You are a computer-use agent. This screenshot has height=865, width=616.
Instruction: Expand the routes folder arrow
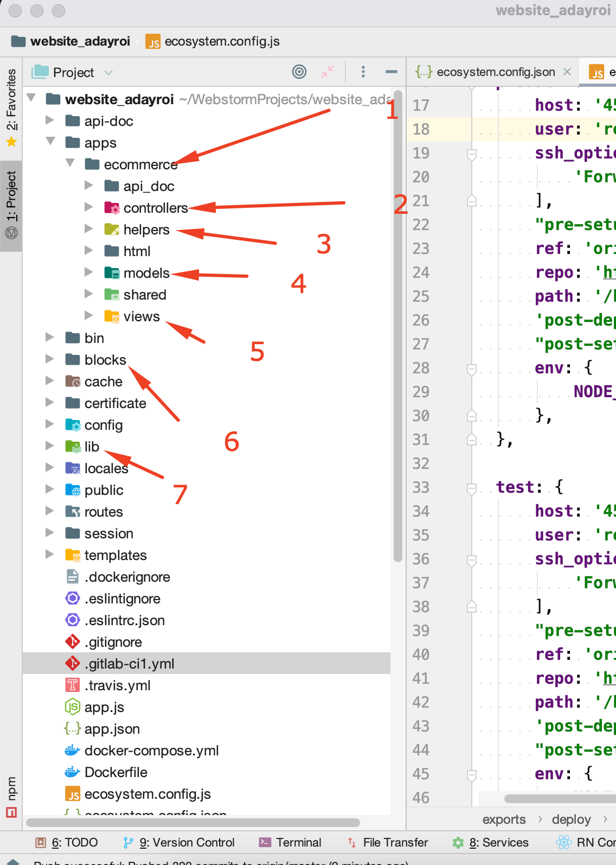click(x=50, y=511)
